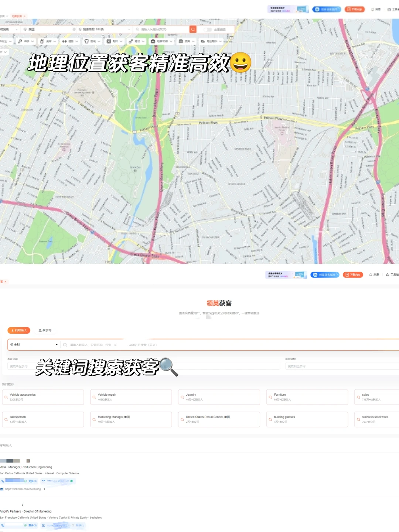Enable the toggle beside the keyword search box
The width and height of the screenshot is (399, 532).
click(x=208, y=29)
